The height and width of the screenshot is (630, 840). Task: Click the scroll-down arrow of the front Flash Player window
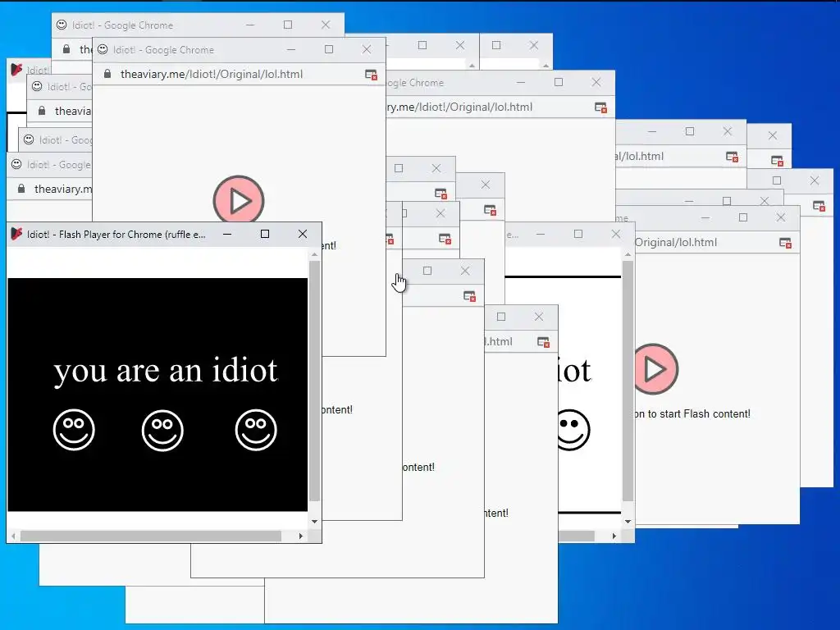314,521
